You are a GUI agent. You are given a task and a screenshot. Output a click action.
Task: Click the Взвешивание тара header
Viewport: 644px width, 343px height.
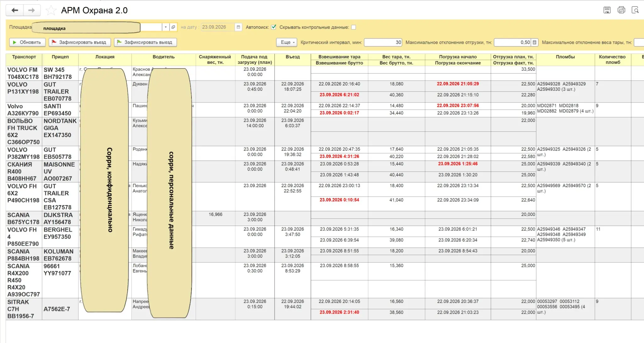[x=339, y=57]
